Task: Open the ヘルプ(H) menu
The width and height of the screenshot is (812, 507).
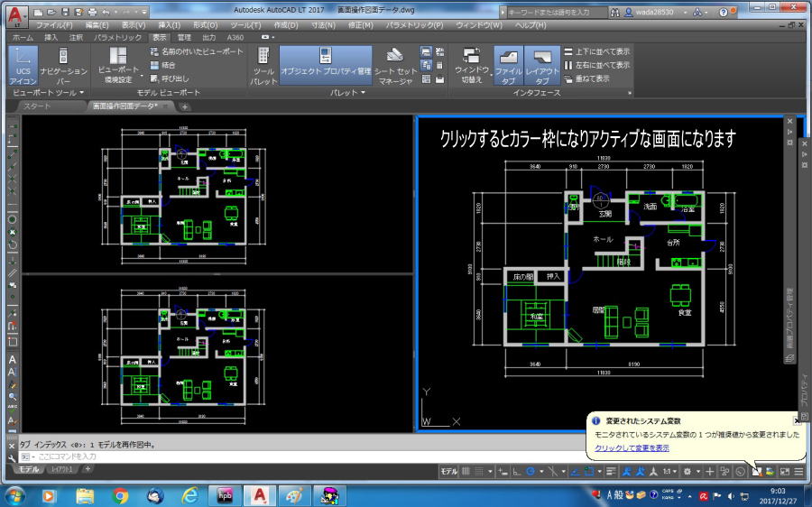Action: (531, 25)
